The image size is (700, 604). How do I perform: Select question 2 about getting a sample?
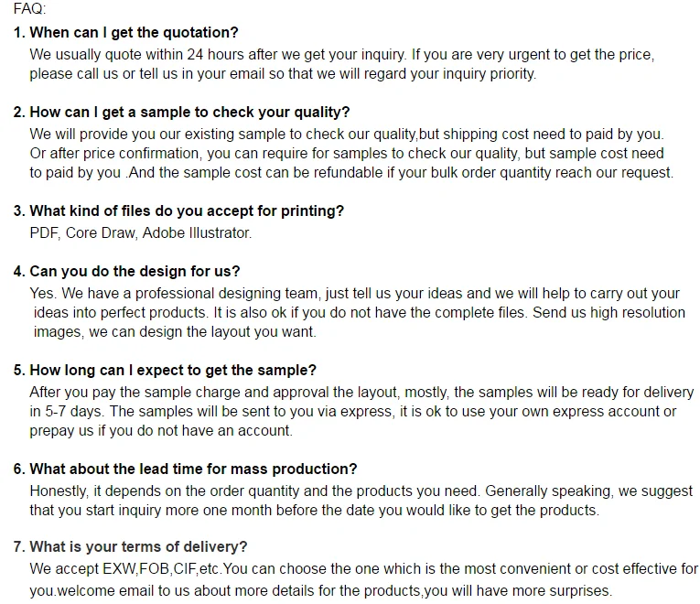click(181, 113)
